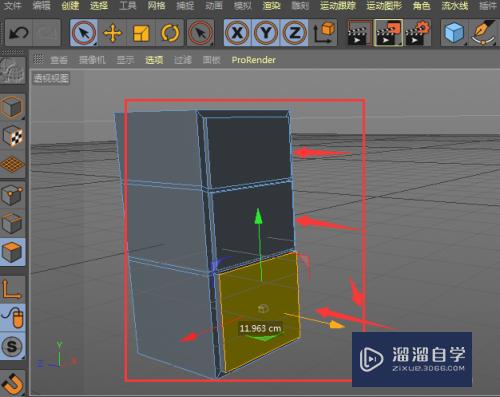This screenshot has height=397, width=500.
Task: Open the 流水线 menu
Action: coord(455,6)
